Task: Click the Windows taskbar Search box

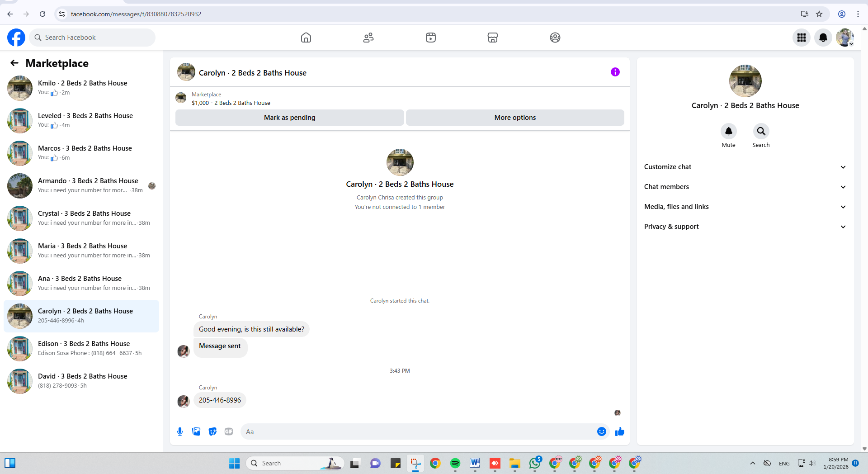Action: tap(295, 463)
